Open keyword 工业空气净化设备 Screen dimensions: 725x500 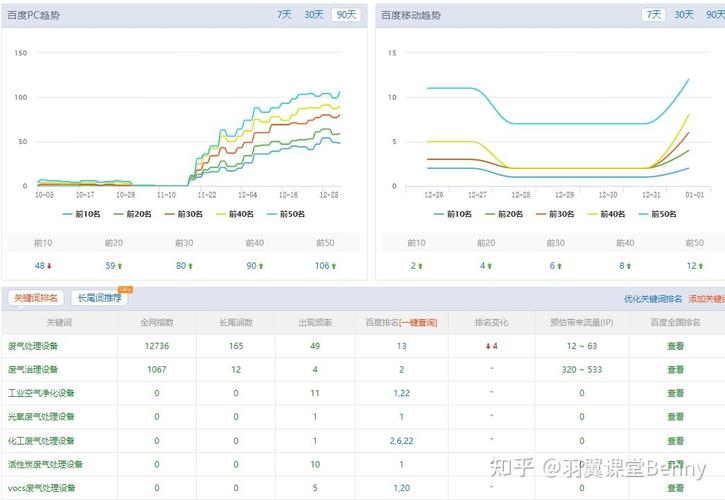click(41, 393)
